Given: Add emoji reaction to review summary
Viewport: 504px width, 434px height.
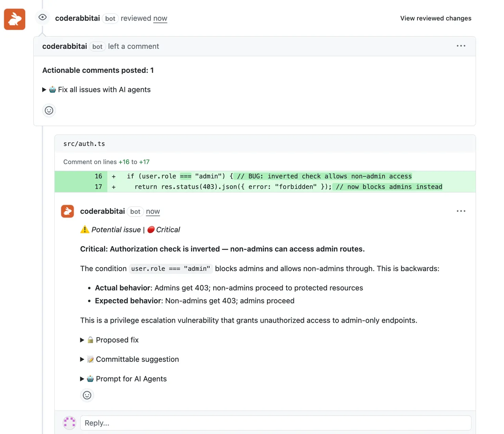Looking at the screenshot, I should click(x=49, y=111).
